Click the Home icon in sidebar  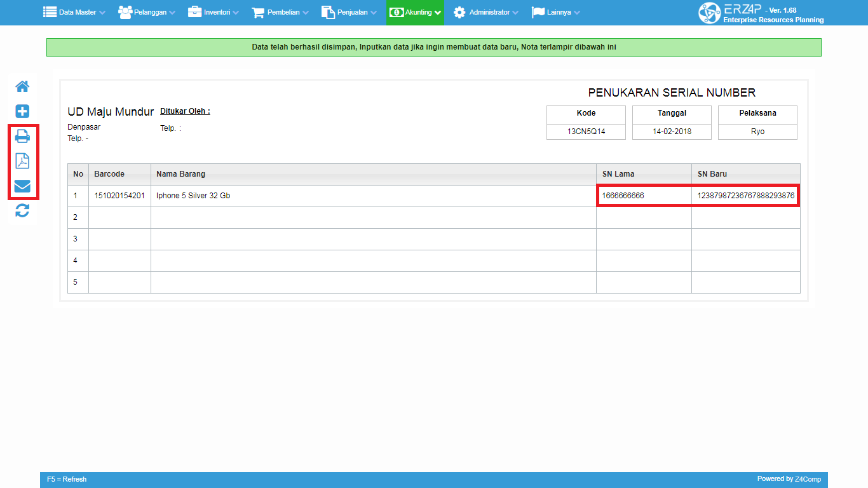[x=22, y=86]
